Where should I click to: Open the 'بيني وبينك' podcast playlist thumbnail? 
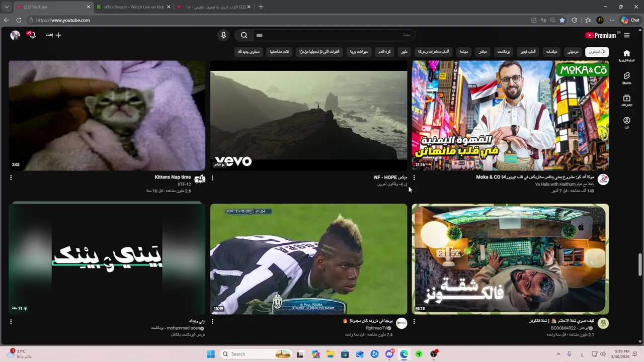[x=107, y=259]
